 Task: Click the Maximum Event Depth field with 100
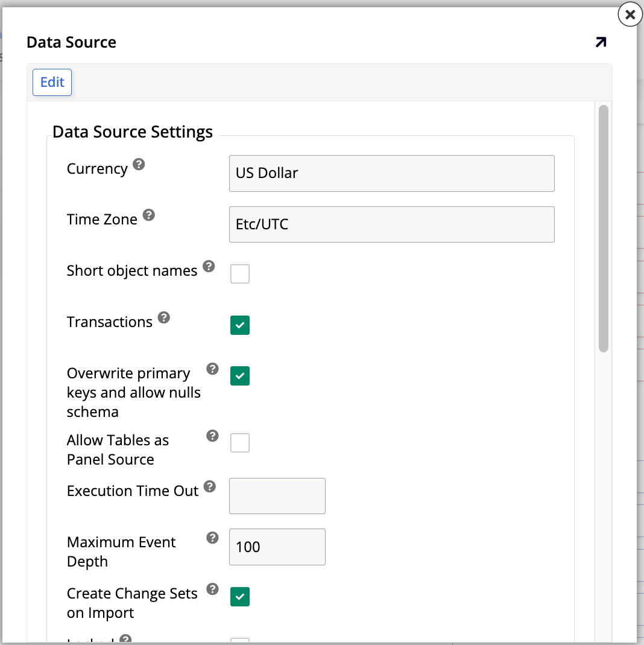point(277,547)
